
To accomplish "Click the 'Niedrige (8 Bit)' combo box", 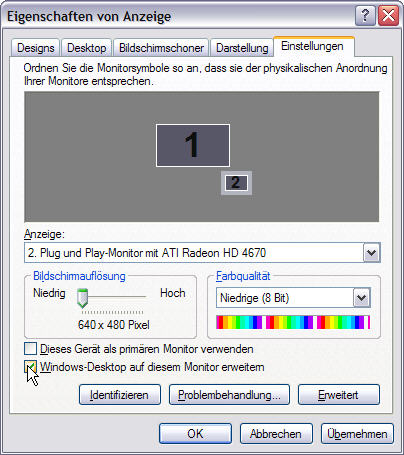I will point(293,298).
